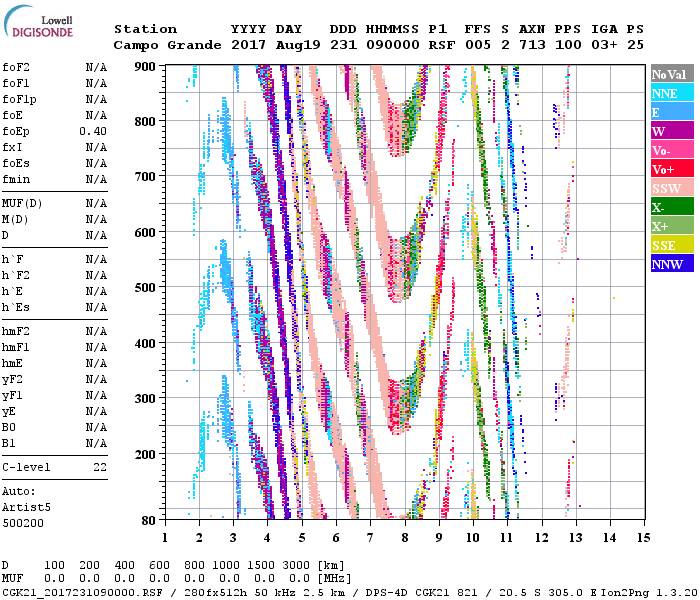The image size is (700, 600).
Task: Click the 100 value under PPS
Action: tap(568, 45)
